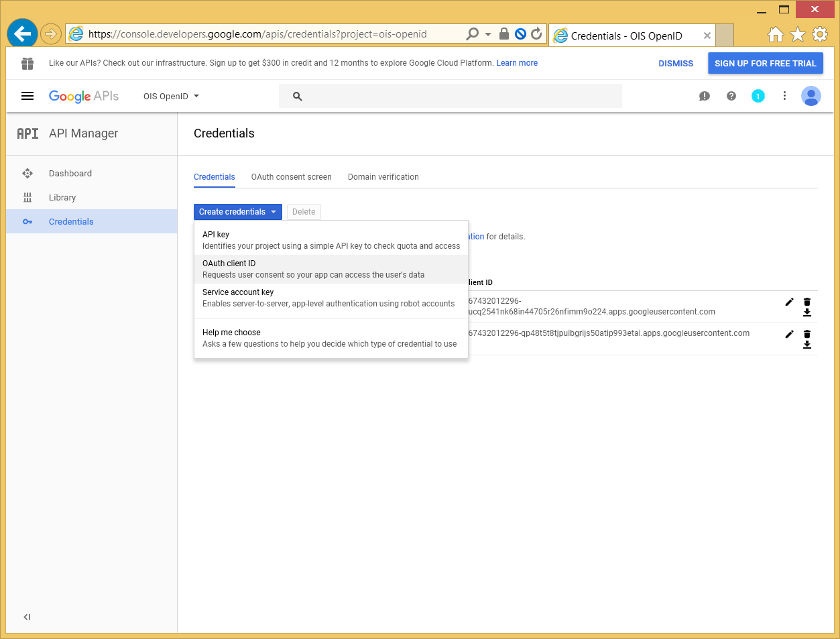
Task: Follow the Learn more link in banner
Action: [517, 63]
